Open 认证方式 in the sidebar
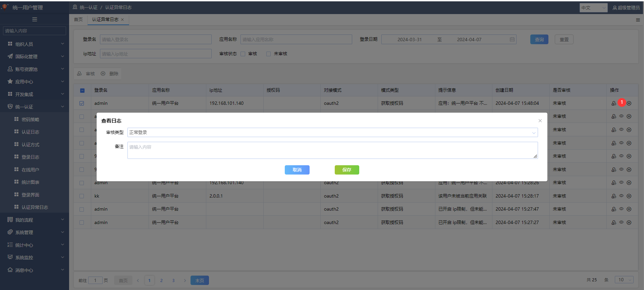The width and height of the screenshot is (644, 290). coord(31,145)
